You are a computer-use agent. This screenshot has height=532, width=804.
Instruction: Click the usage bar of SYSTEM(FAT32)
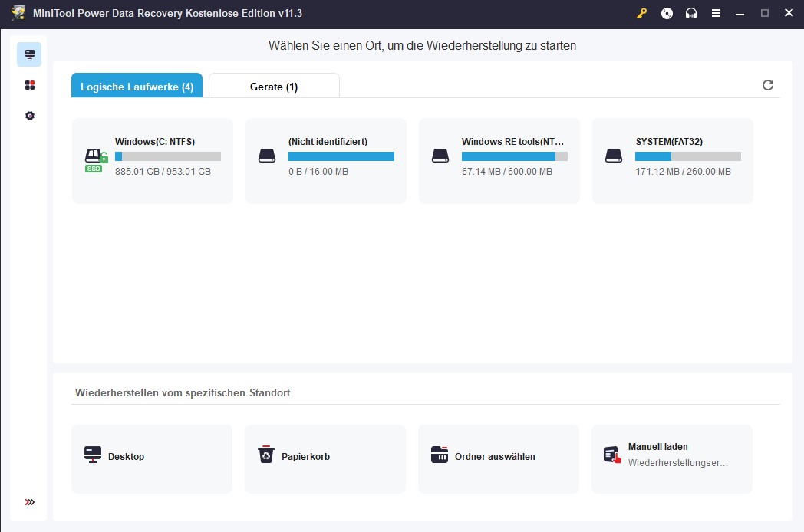[688, 156]
